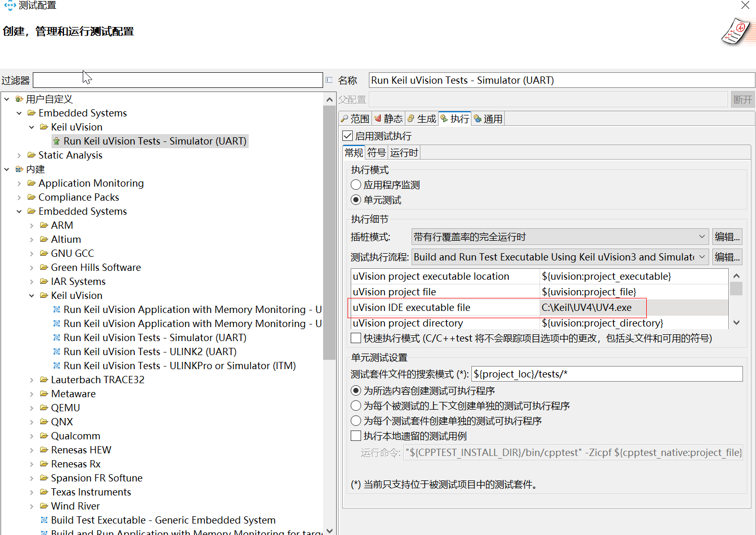Select 为每个测试套件创建单独的测试可执行程序 option
The image size is (756, 535).
coord(356,421)
